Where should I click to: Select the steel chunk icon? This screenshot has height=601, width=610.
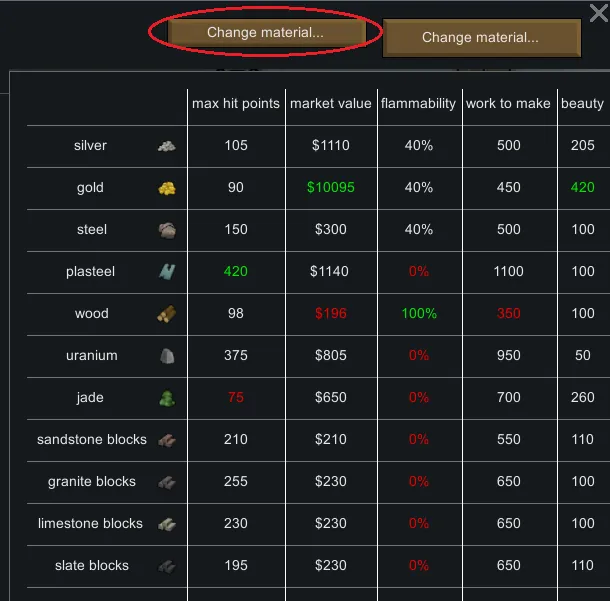(166, 230)
